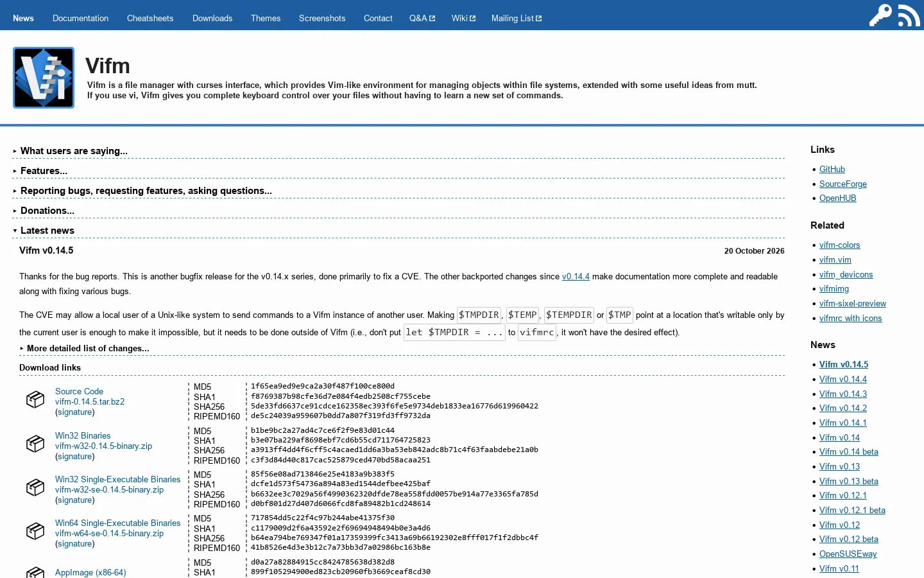
Task: Download vifm-0.14.5.tar.bz2 source archive
Action: (x=90, y=401)
